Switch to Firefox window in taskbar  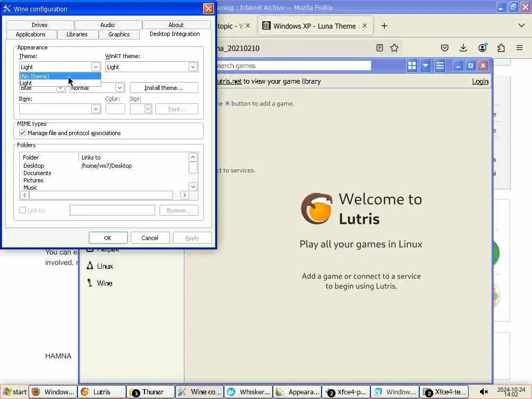(x=52, y=392)
